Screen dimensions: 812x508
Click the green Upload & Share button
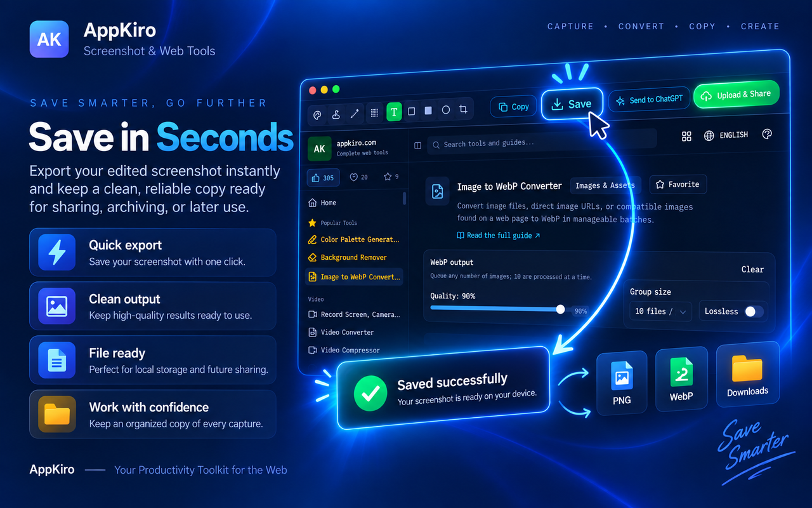coord(736,95)
